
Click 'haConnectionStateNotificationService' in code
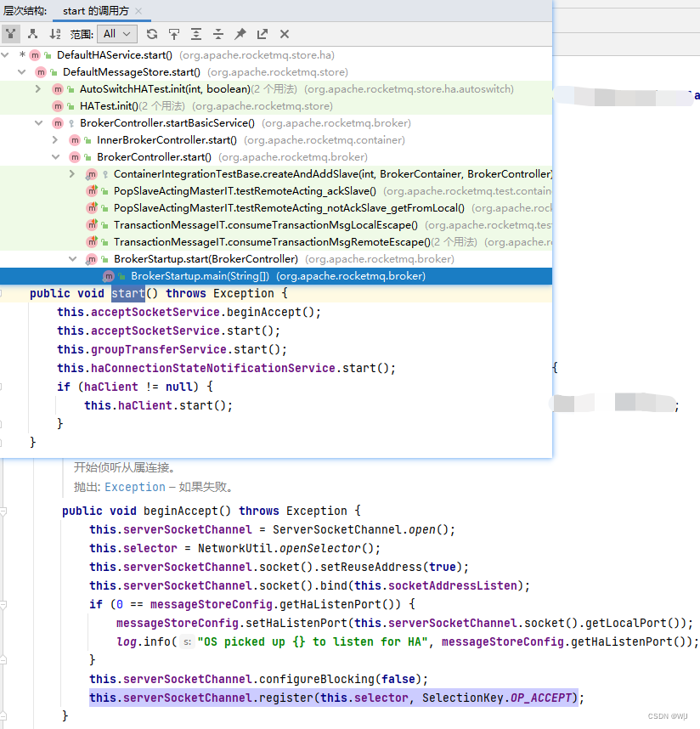coord(213,368)
